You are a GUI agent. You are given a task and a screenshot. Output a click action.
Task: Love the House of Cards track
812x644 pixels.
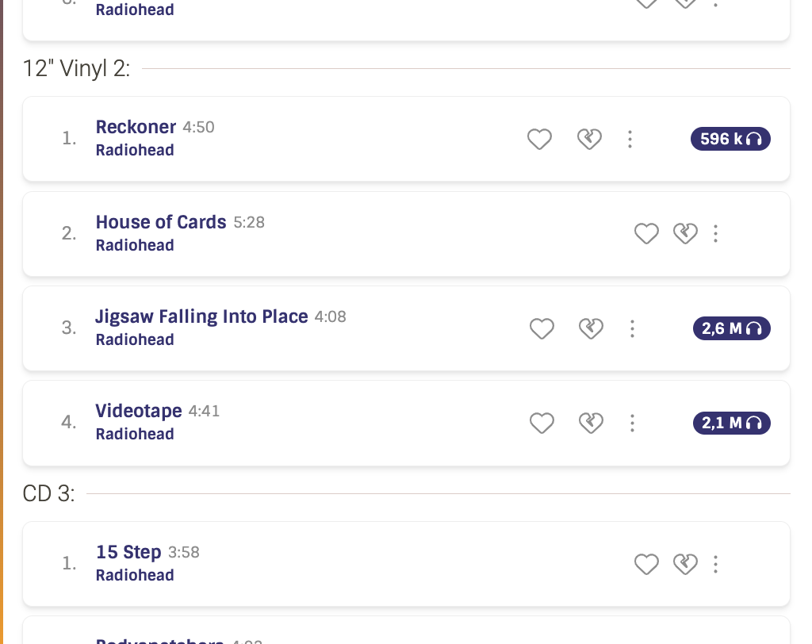click(646, 233)
